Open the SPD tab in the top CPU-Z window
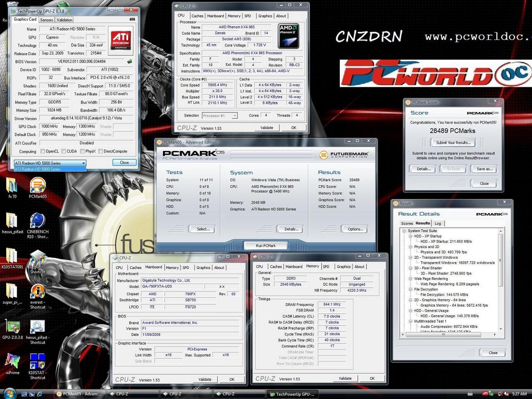This screenshot has width=532, height=399. [248, 16]
